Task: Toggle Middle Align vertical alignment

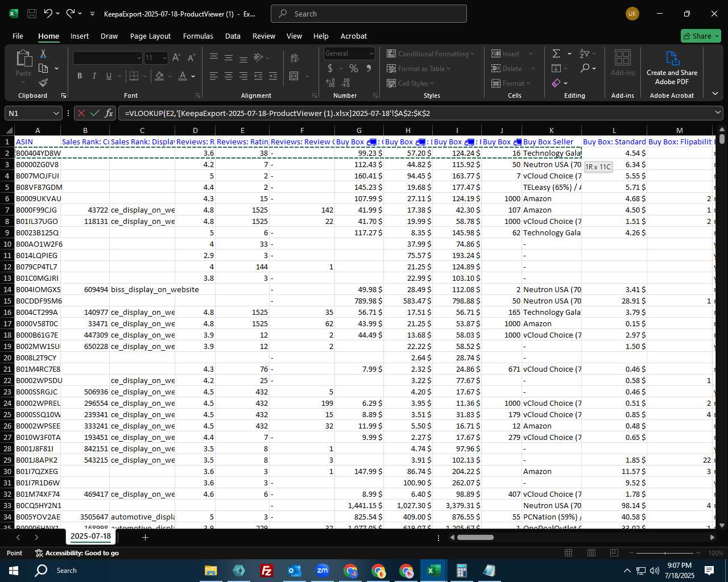Action: (229, 57)
